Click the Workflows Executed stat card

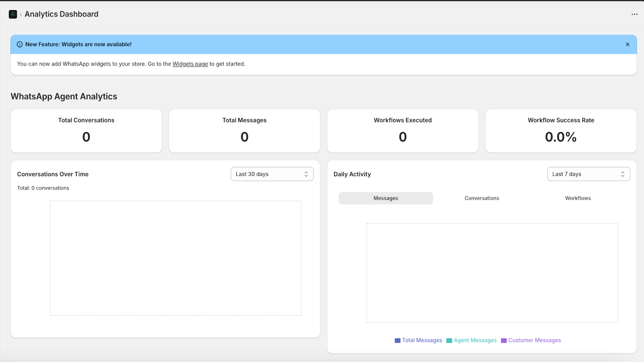[402, 131]
